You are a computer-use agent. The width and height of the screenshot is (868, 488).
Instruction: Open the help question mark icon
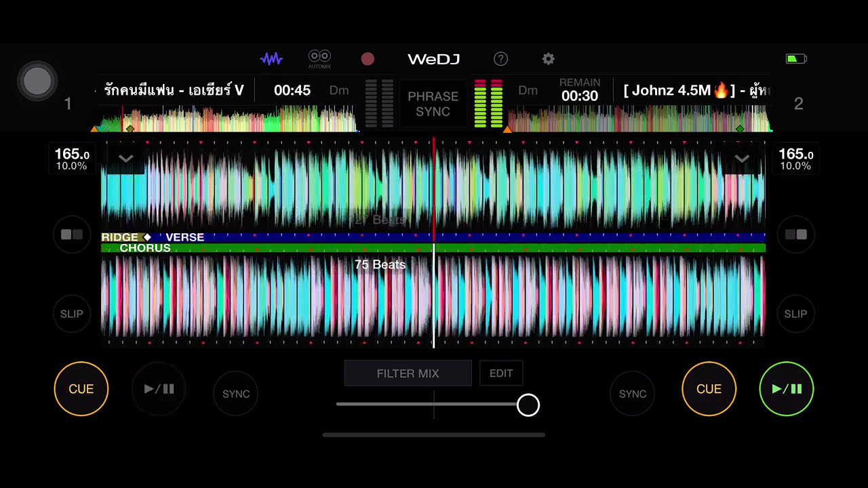(x=500, y=59)
